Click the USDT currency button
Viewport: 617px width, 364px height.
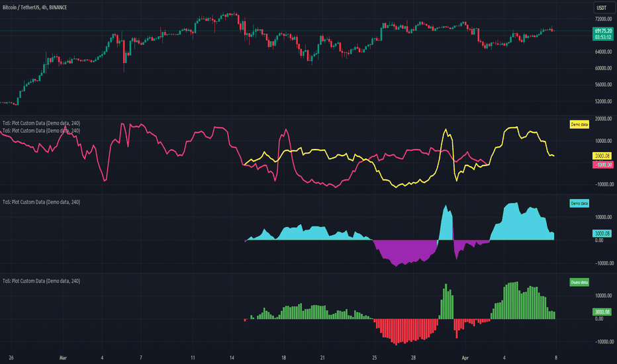(x=602, y=8)
